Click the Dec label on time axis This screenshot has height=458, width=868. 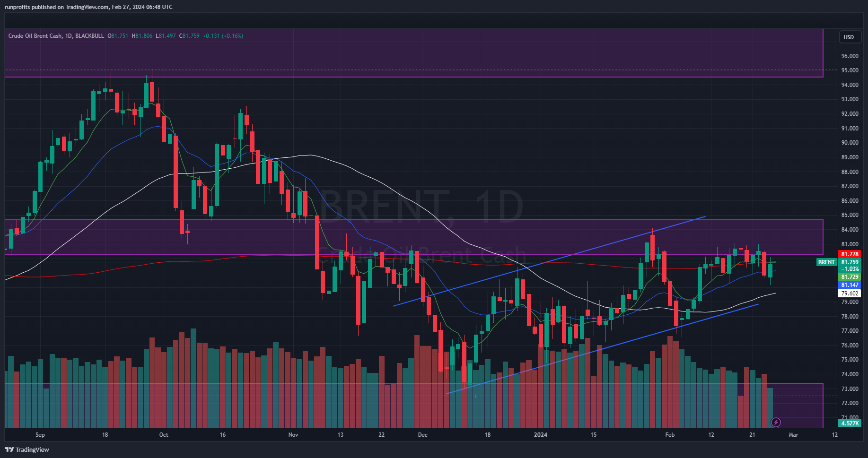click(x=422, y=435)
